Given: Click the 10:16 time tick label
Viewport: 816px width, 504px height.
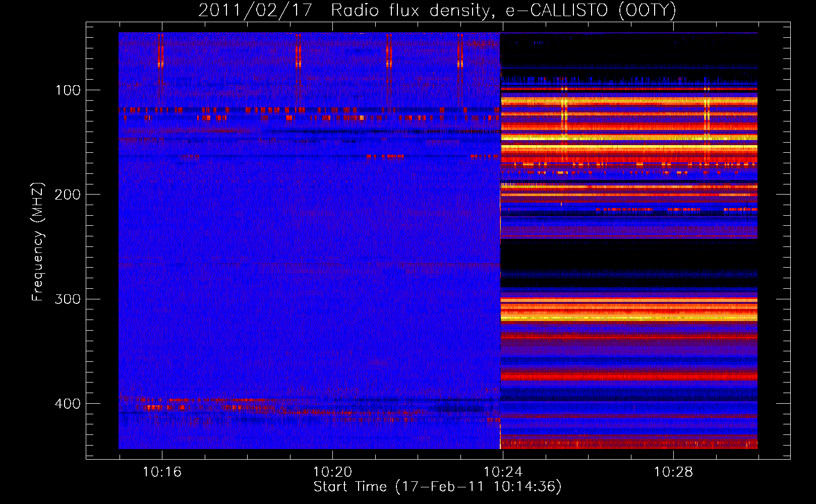Looking at the screenshot, I should (x=162, y=472).
